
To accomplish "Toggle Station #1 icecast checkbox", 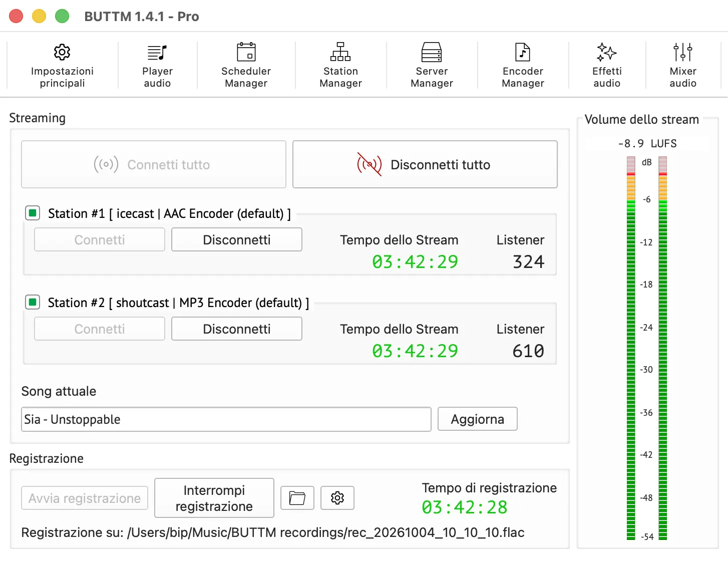I will pyautogui.click(x=33, y=213).
